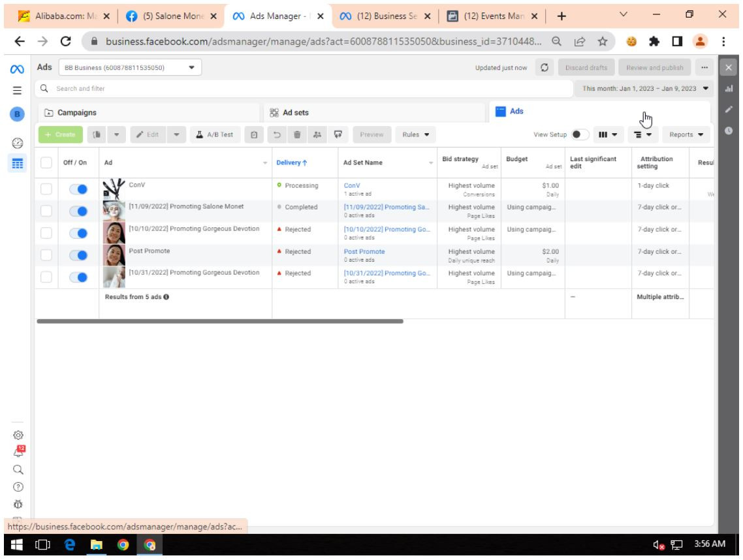Click the tag export icon in toolbar
This screenshot has width=743, height=560.
[338, 134]
